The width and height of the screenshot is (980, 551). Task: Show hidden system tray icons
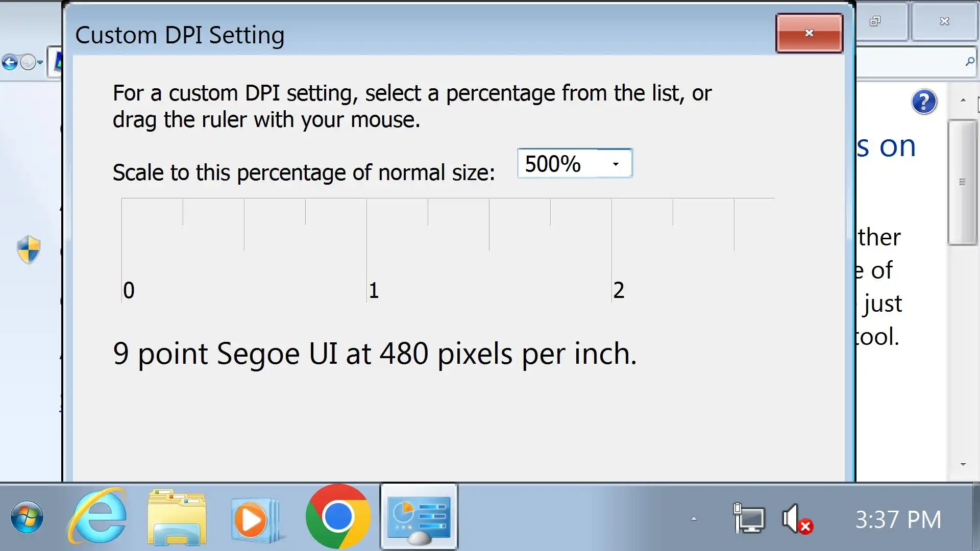point(694,519)
